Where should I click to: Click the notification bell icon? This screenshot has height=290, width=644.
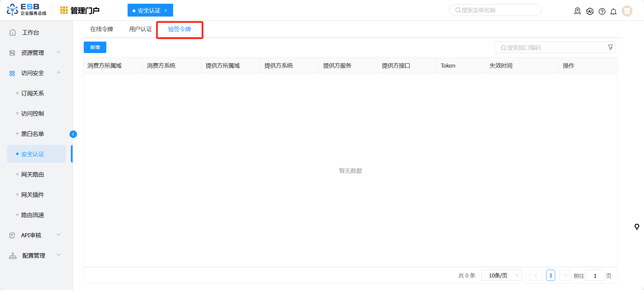tap(613, 11)
